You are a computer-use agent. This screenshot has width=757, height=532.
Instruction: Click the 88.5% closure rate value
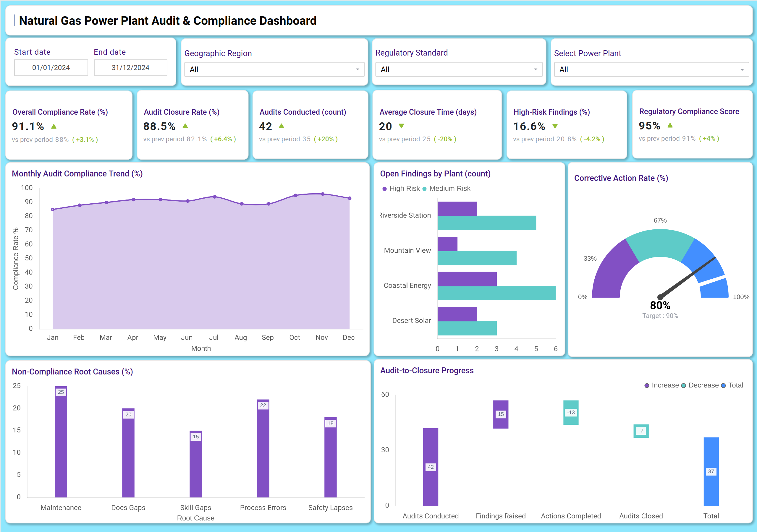159,126
